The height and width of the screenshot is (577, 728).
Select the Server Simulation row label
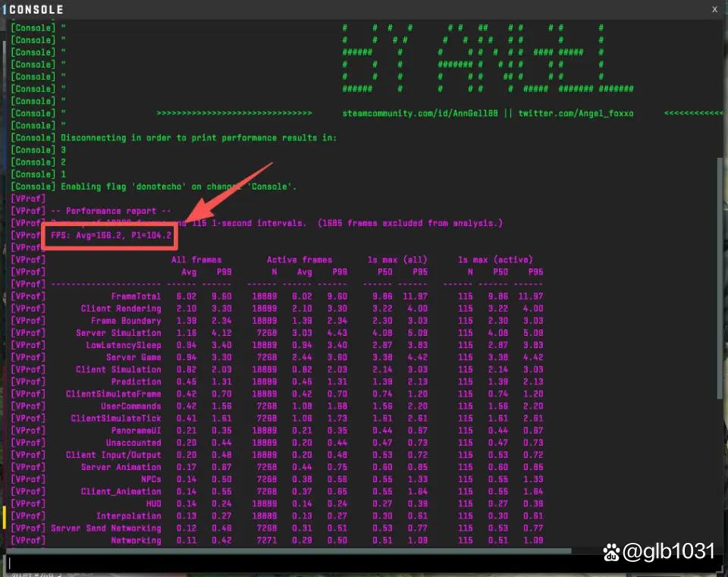[x=118, y=333]
